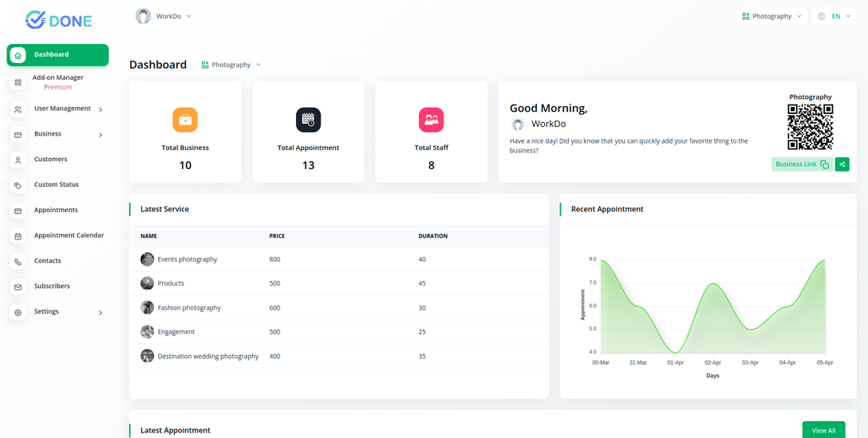The height and width of the screenshot is (438, 868).
Task: Click price 600 for Fashion photography
Action: 274,308
